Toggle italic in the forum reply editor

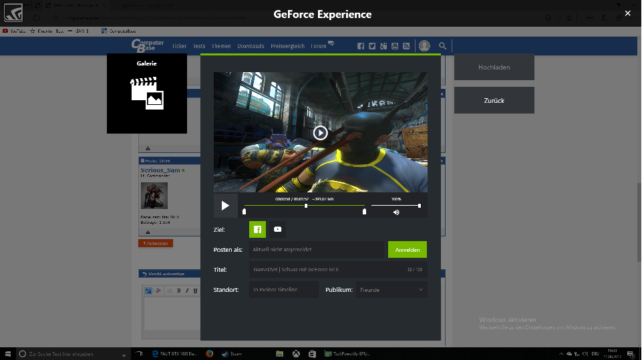[x=187, y=291]
